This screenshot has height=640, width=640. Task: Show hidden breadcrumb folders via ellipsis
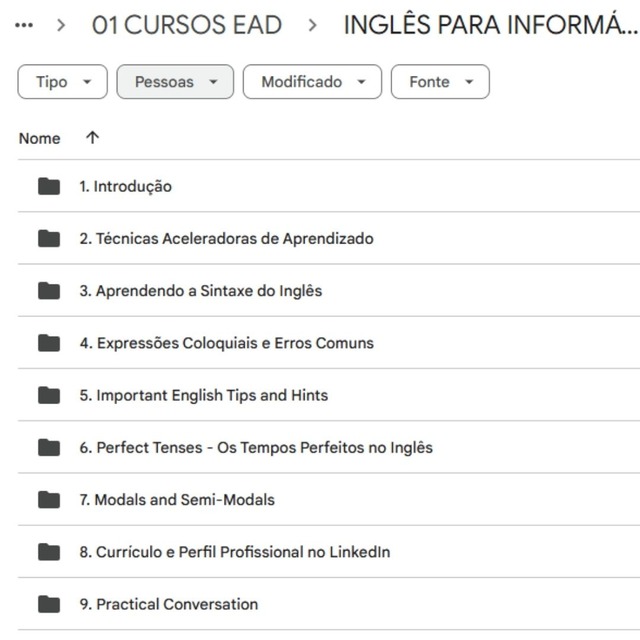(x=26, y=26)
